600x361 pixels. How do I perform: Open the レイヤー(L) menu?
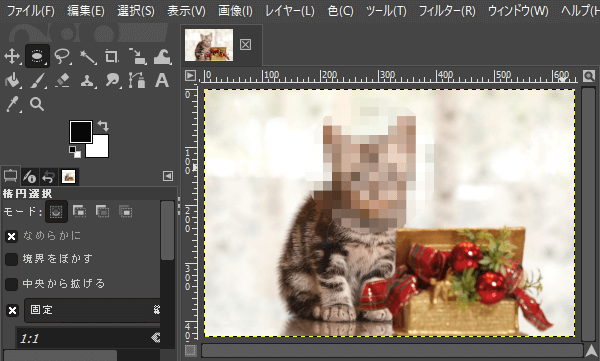pos(290,11)
